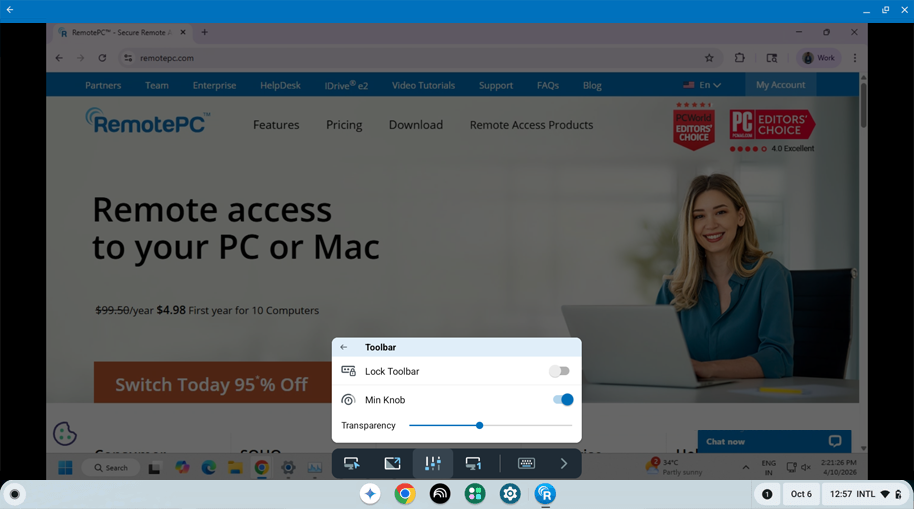Open RemotePC app in ChromeOS shelf

545,494
